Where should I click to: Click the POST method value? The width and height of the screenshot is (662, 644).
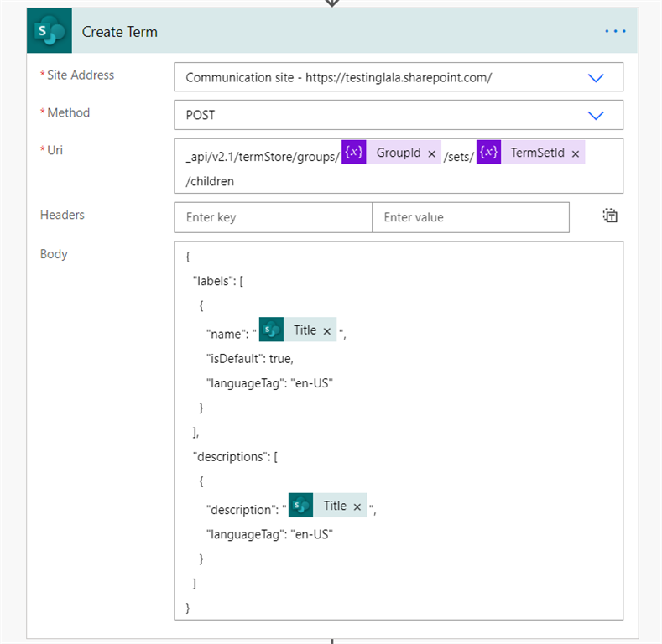pyautogui.click(x=201, y=115)
